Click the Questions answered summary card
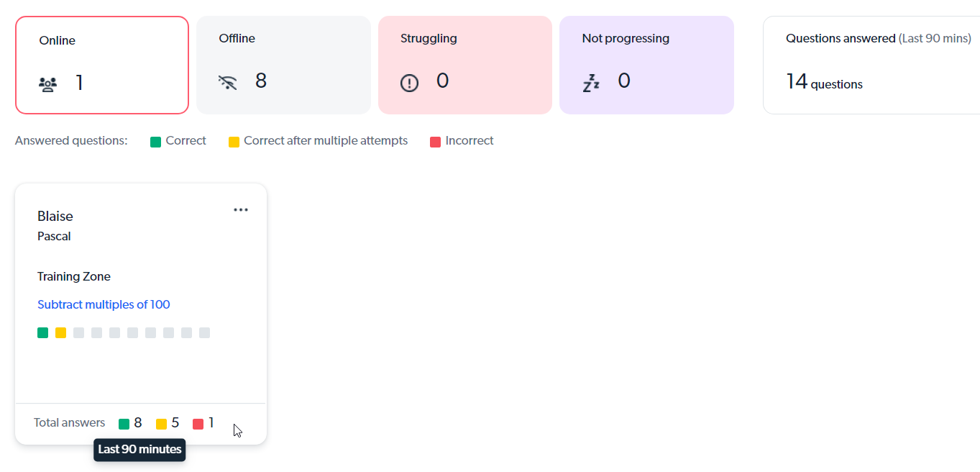Viewport: 980px width, 472px height. [871, 65]
